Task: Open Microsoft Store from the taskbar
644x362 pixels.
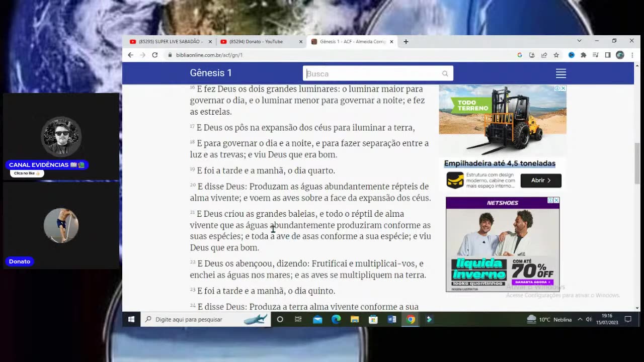Action: point(373,319)
